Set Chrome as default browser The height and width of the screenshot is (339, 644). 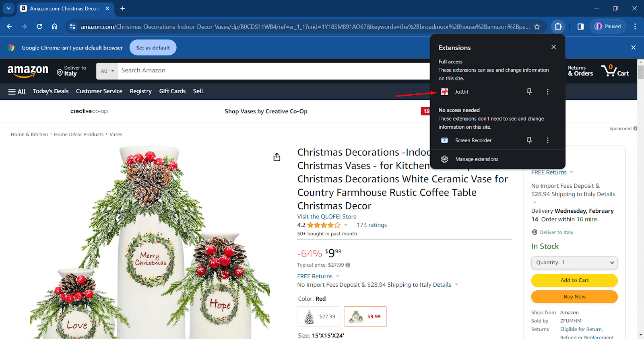point(153,47)
